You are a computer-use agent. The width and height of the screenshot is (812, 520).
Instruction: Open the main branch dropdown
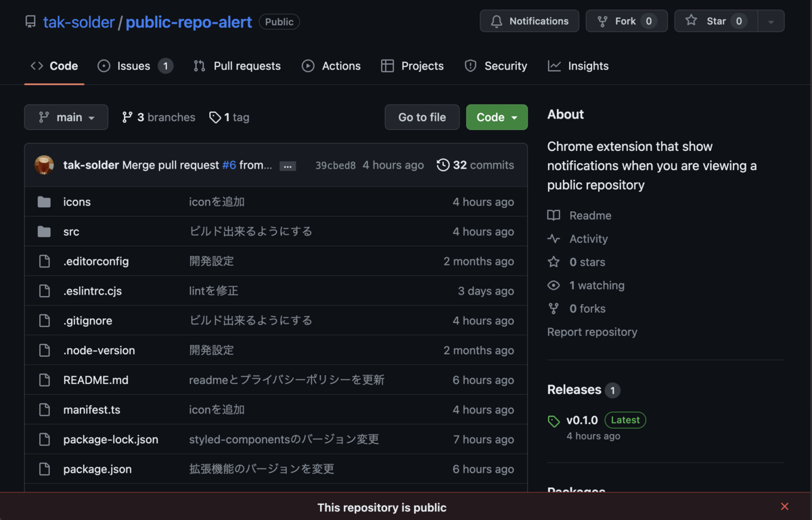66,117
